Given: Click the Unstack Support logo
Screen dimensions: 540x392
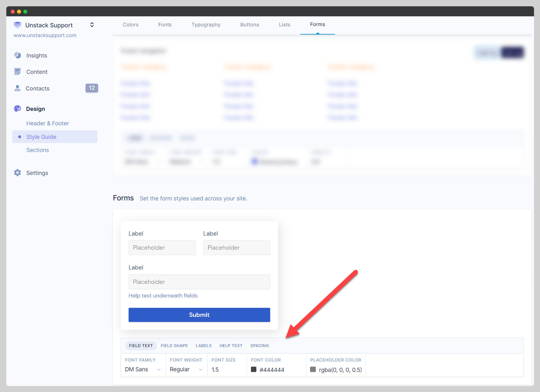Looking at the screenshot, I should click(x=17, y=25).
